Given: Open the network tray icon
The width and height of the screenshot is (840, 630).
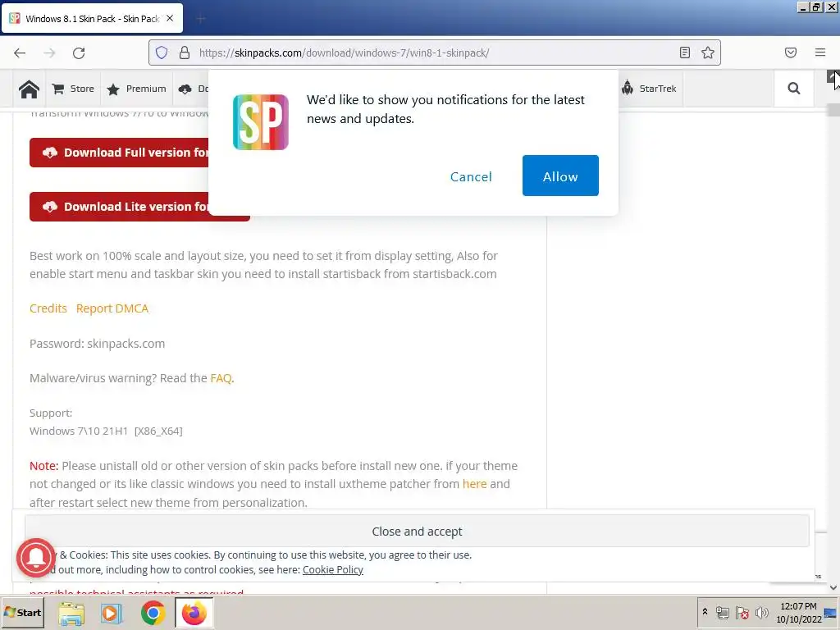Looking at the screenshot, I should click(722, 612).
